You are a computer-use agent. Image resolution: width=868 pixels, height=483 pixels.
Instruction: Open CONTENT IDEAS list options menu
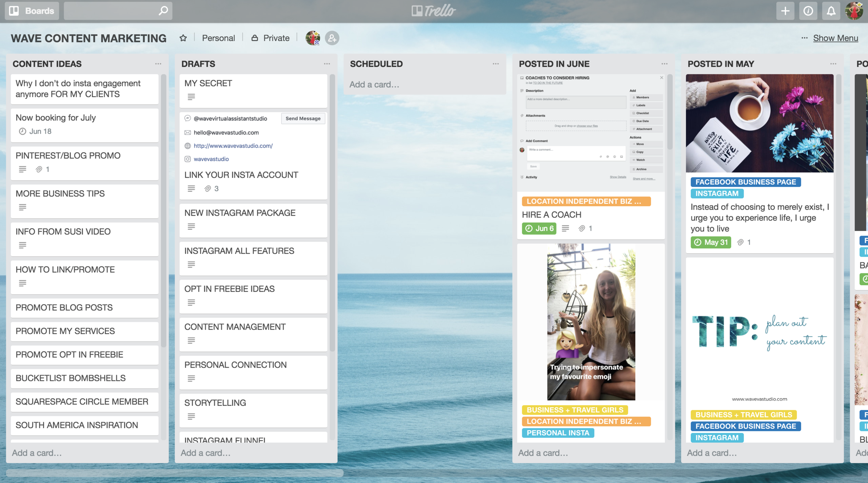pyautogui.click(x=158, y=64)
